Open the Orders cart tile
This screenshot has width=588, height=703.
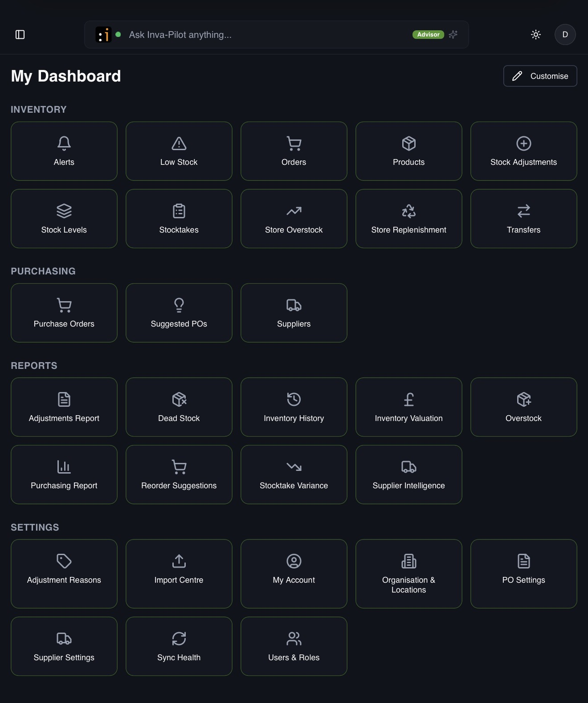[294, 151]
